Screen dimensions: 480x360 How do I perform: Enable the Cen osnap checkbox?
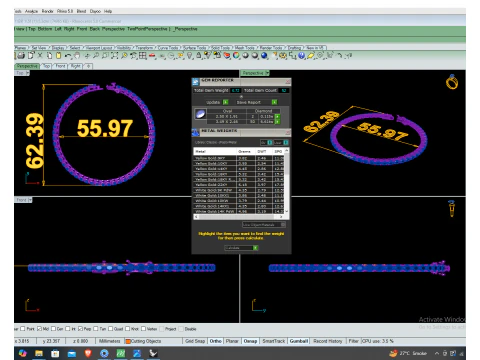click(53, 329)
